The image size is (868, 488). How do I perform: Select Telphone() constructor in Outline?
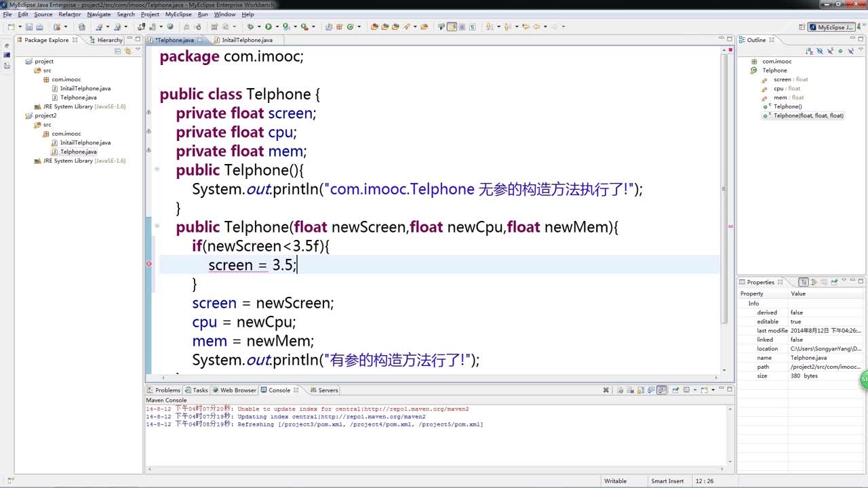coord(787,106)
